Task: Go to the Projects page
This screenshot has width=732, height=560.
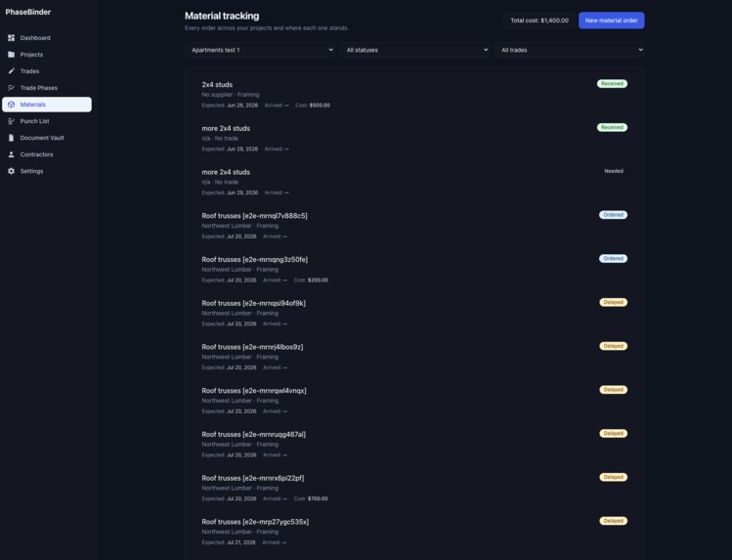Action: 47,55
